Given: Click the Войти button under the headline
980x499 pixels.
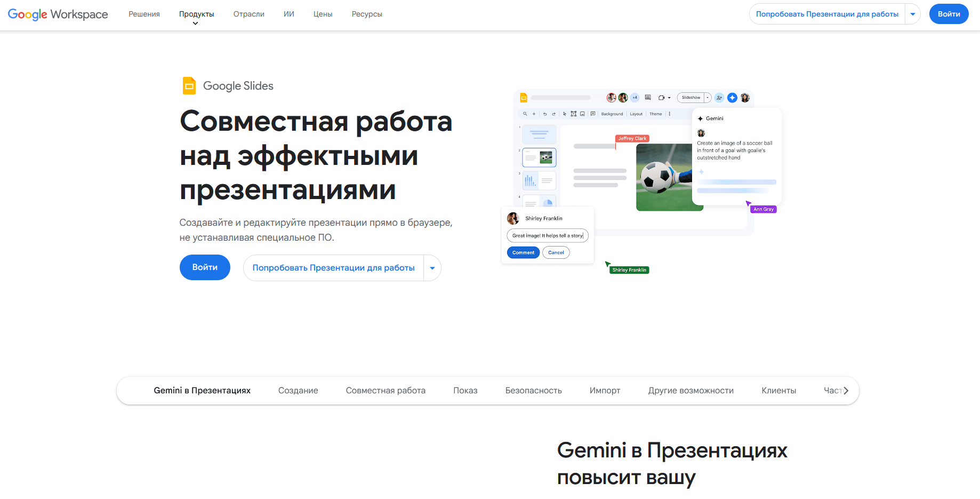Looking at the screenshot, I should [x=205, y=267].
